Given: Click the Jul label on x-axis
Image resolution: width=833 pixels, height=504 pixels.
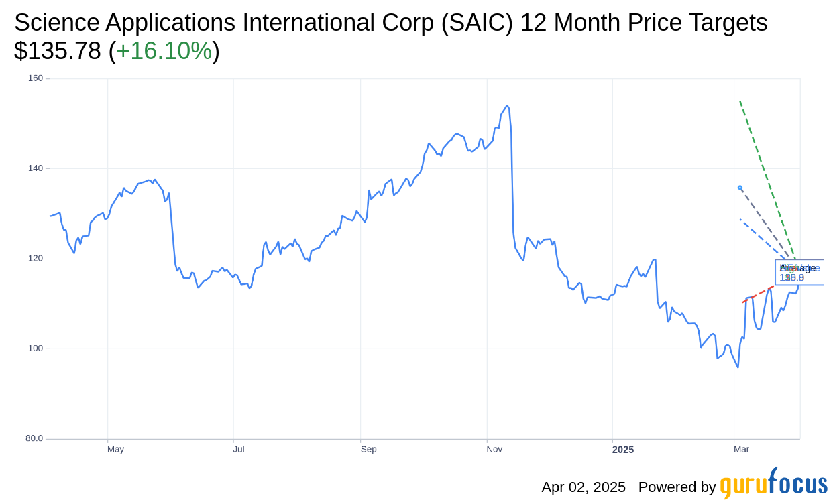Looking at the screenshot, I should 239,449.
